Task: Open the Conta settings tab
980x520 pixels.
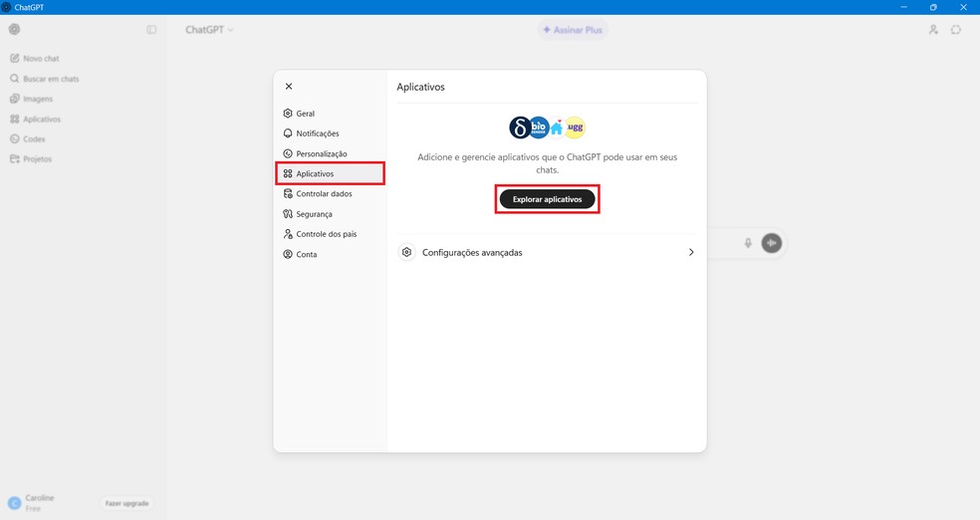Action: coord(330,254)
